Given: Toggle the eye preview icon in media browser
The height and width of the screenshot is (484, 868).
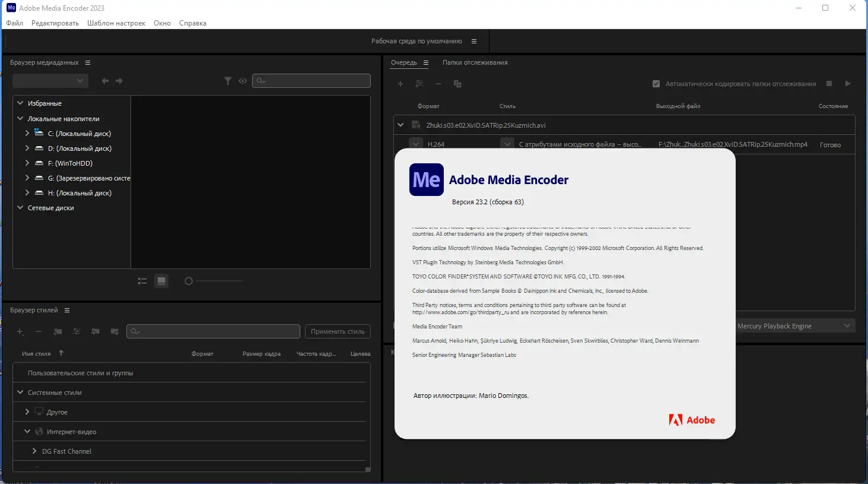Looking at the screenshot, I should pos(243,81).
